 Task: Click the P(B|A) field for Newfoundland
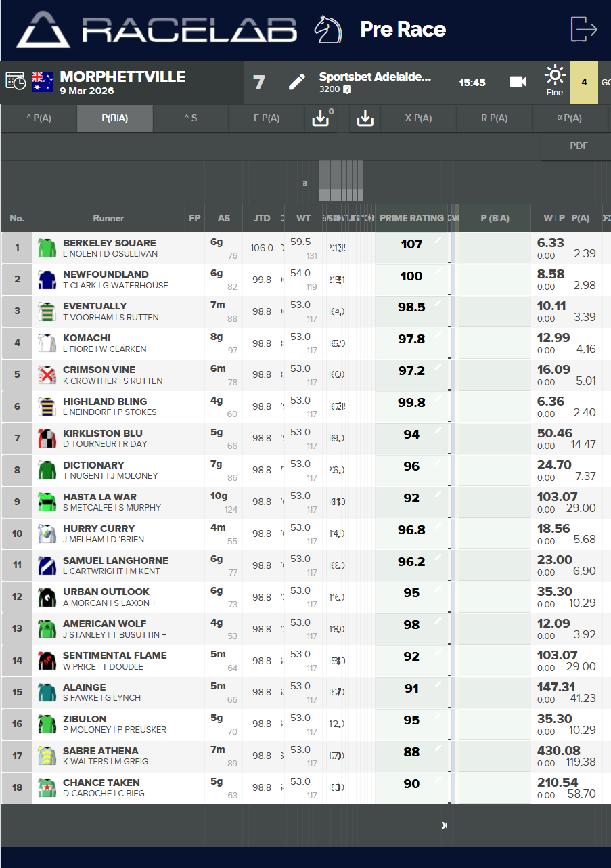tap(494, 279)
